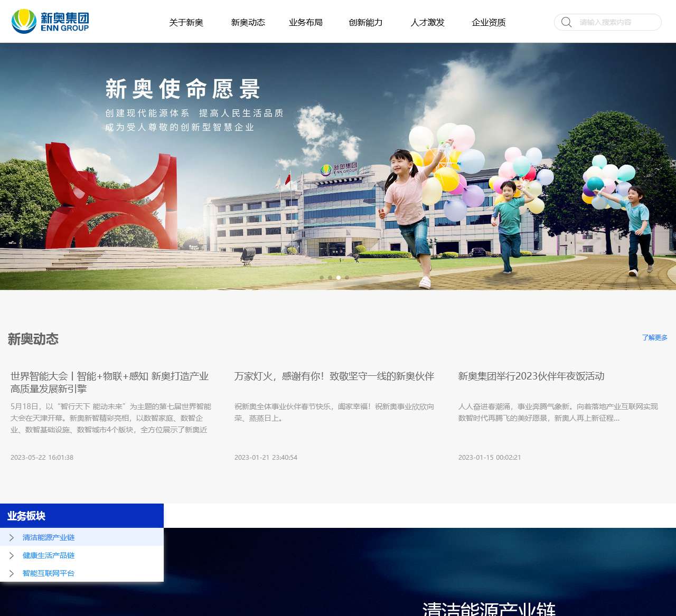The image size is (676, 616).
Task: Select the active third carousel dot
Action: 339,277
